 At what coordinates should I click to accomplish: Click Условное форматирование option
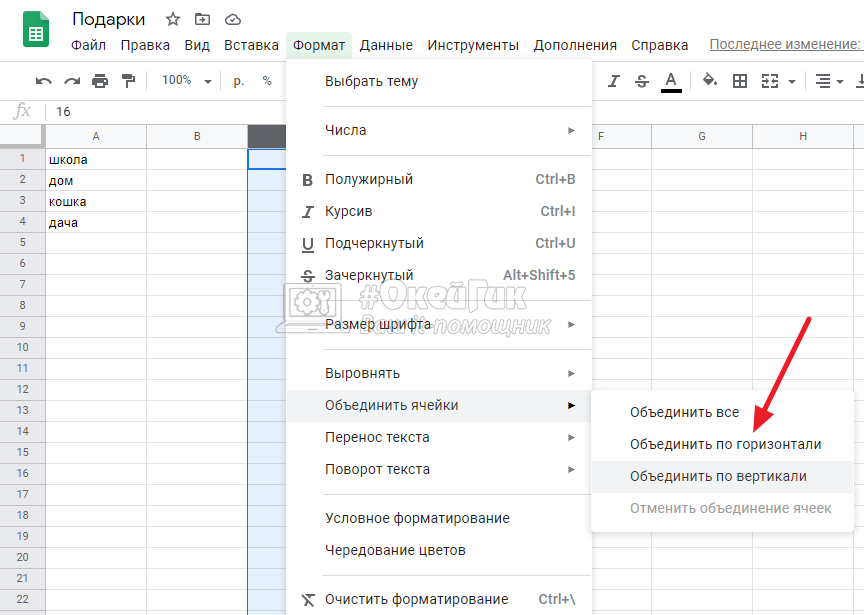(x=417, y=518)
